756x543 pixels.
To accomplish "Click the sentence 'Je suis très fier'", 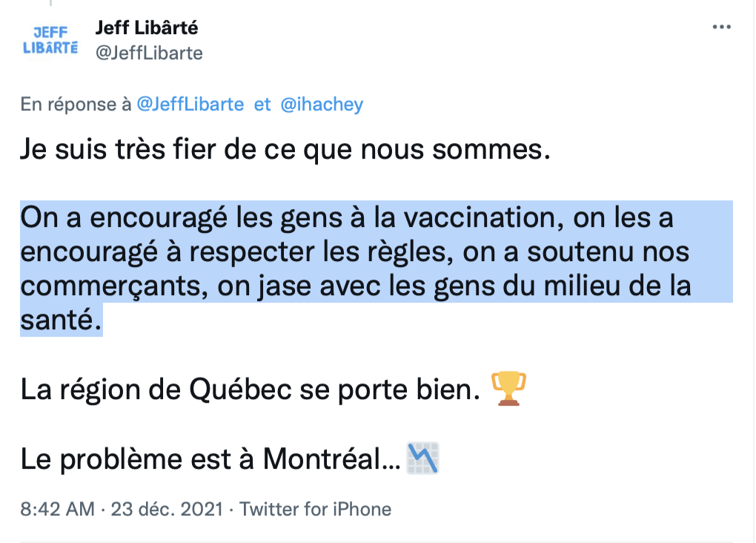I will pos(285,148).
